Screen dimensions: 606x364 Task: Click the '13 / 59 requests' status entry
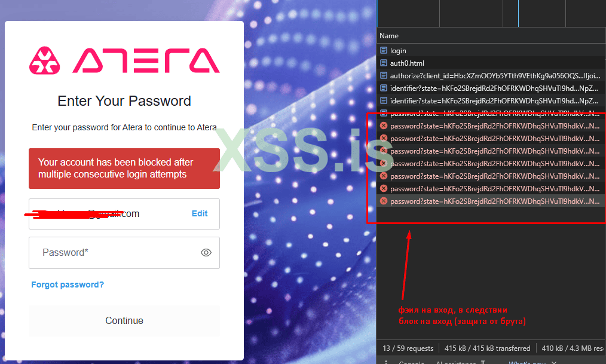click(408, 348)
